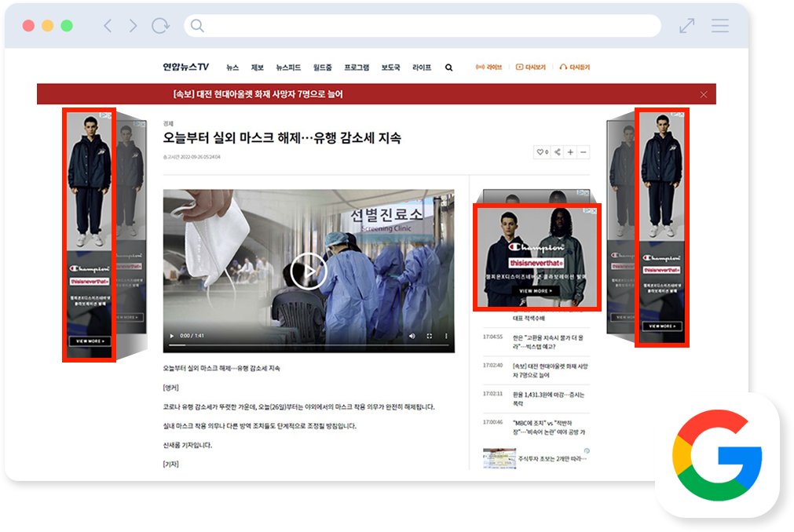Image resolution: width=794 pixels, height=532 pixels.
Task: Click the share icon under headline
Action: click(x=558, y=152)
